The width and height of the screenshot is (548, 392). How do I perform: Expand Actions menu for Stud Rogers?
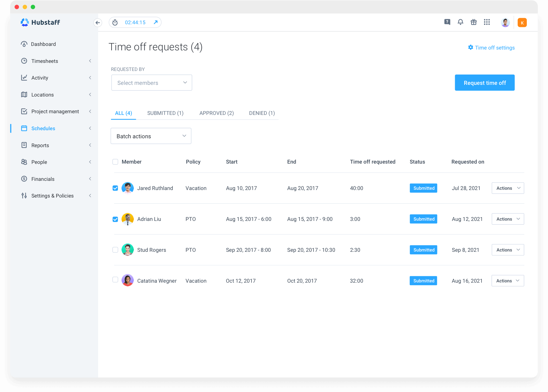tap(508, 250)
